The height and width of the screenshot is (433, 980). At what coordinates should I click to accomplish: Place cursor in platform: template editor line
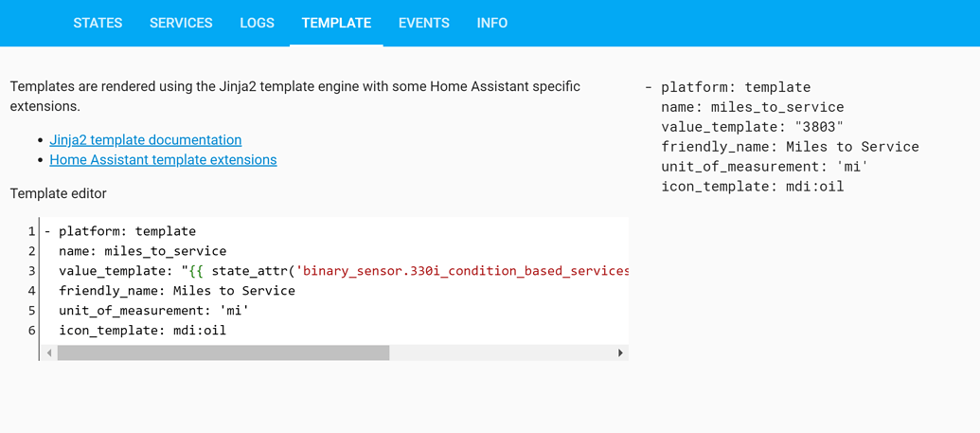(x=334, y=231)
